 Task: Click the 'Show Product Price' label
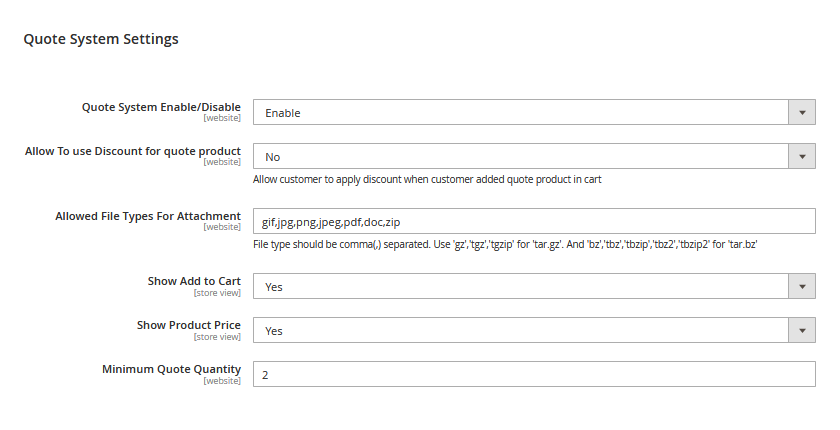[x=189, y=325]
